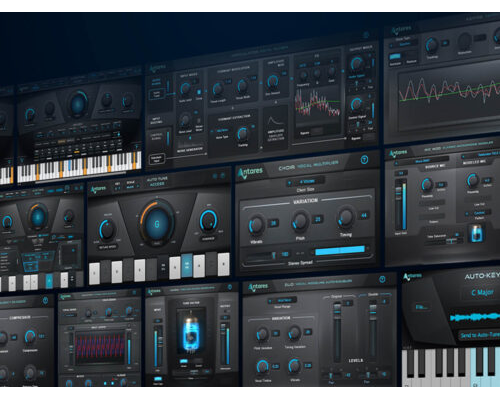
Task: Click the left round icon in Auto-Tune Access header
Action: click(215, 176)
